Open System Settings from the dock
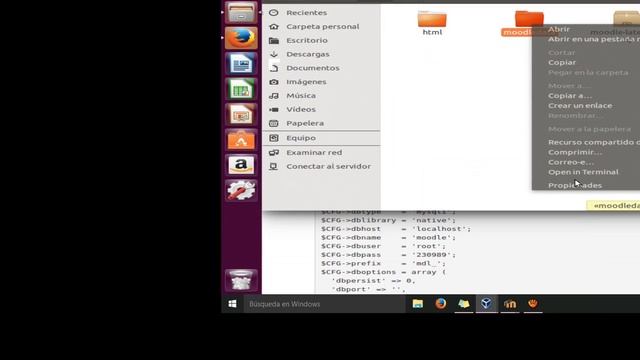The width and height of the screenshot is (640, 360). [241, 190]
